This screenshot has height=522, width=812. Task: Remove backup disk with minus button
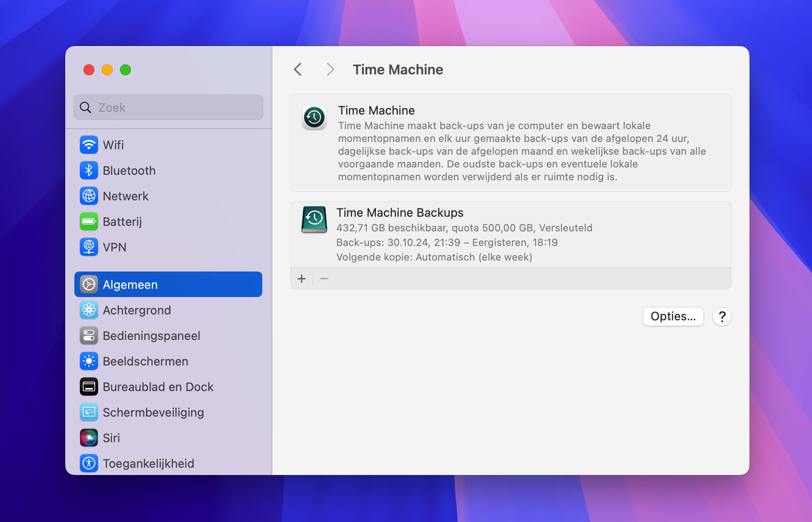[x=324, y=279]
